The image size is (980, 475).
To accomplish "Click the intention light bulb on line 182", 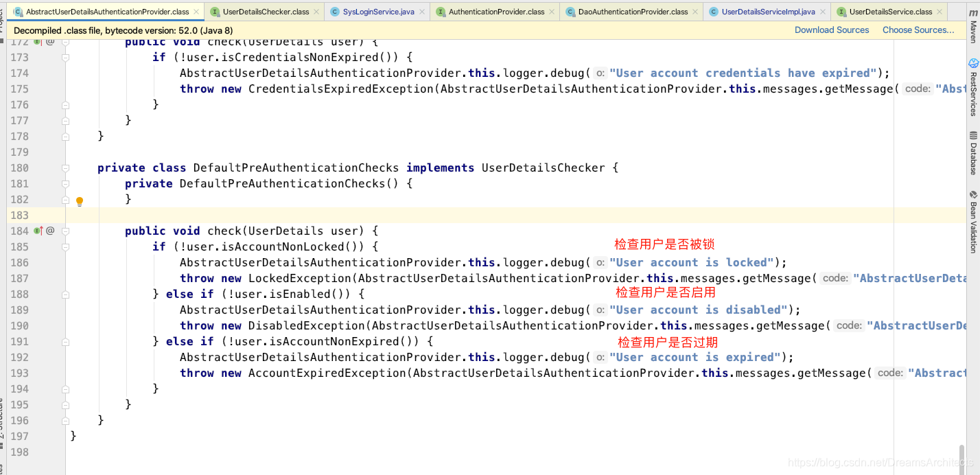I will pyautogui.click(x=80, y=201).
